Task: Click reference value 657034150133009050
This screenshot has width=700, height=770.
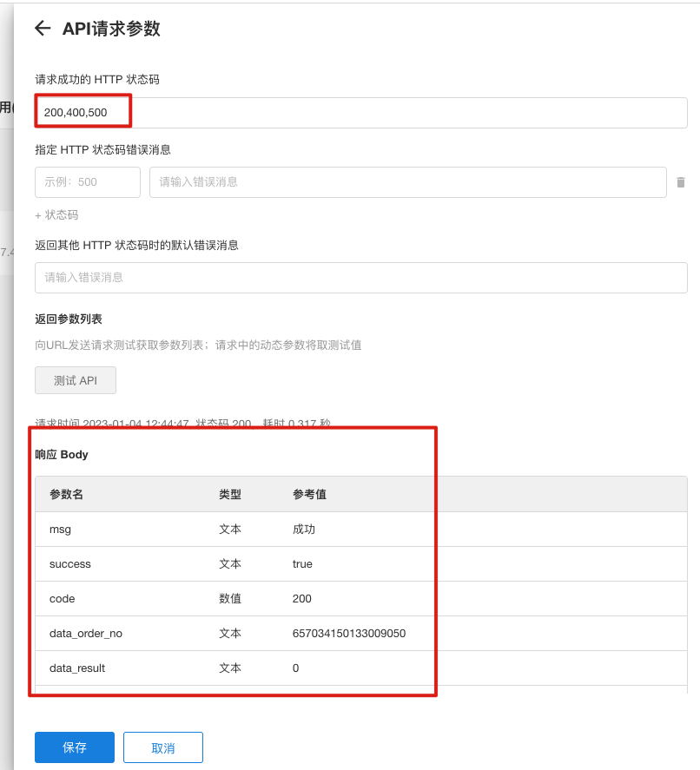Action: pyautogui.click(x=349, y=634)
